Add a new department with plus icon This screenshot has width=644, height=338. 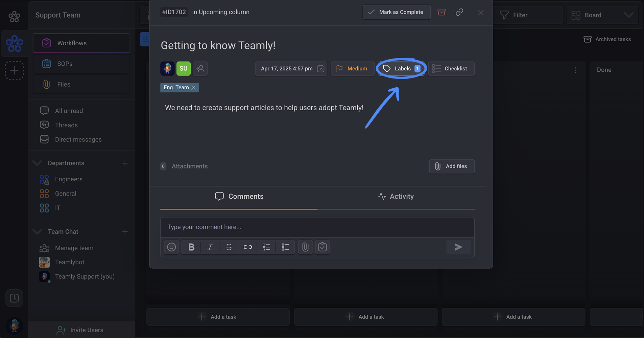tap(125, 163)
